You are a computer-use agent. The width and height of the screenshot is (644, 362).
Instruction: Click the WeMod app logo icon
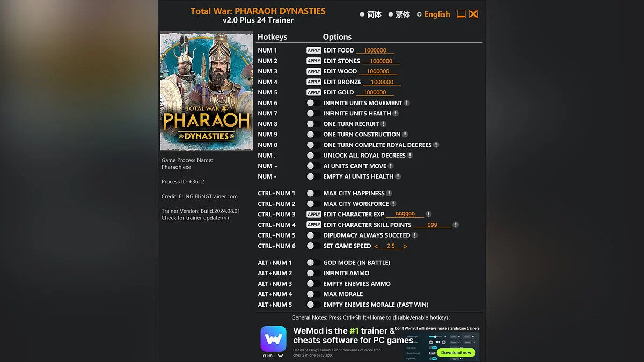point(273,339)
